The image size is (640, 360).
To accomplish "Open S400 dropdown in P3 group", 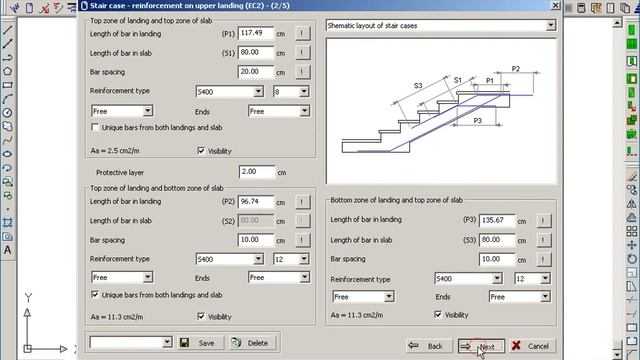I will click(497, 279).
